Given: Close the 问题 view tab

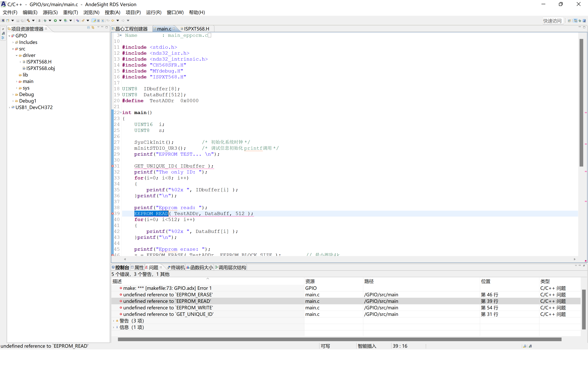Looking at the screenshot, I should (x=161, y=267).
